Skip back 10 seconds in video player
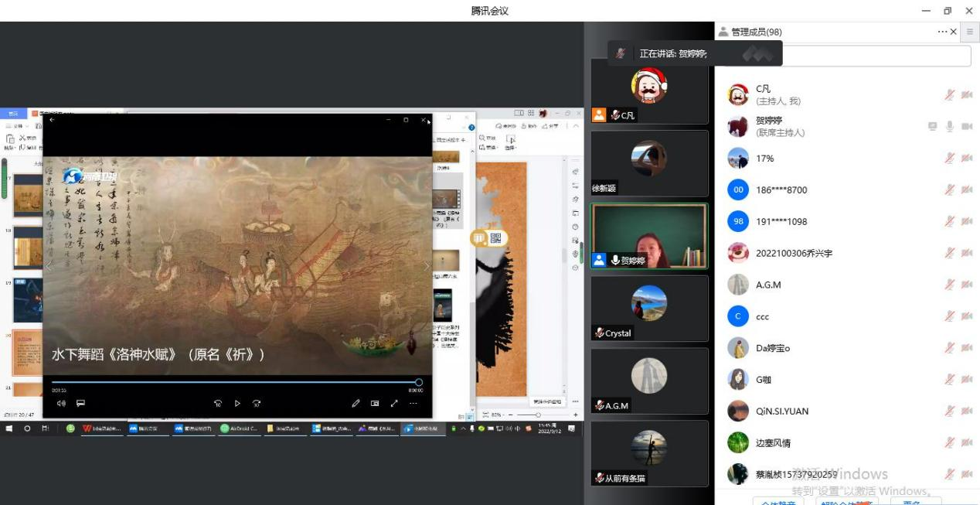 point(218,403)
